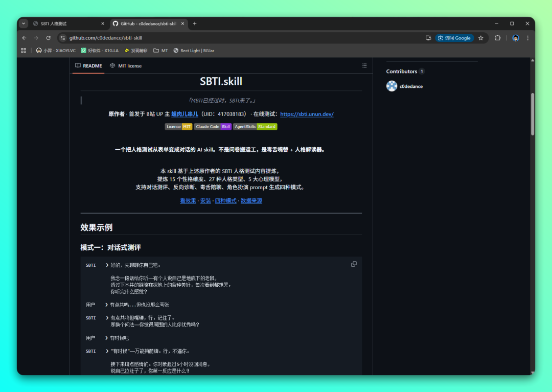Close the SBTI 人格测试 tab
The width and height of the screenshot is (552, 392).
[x=103, y=24]
